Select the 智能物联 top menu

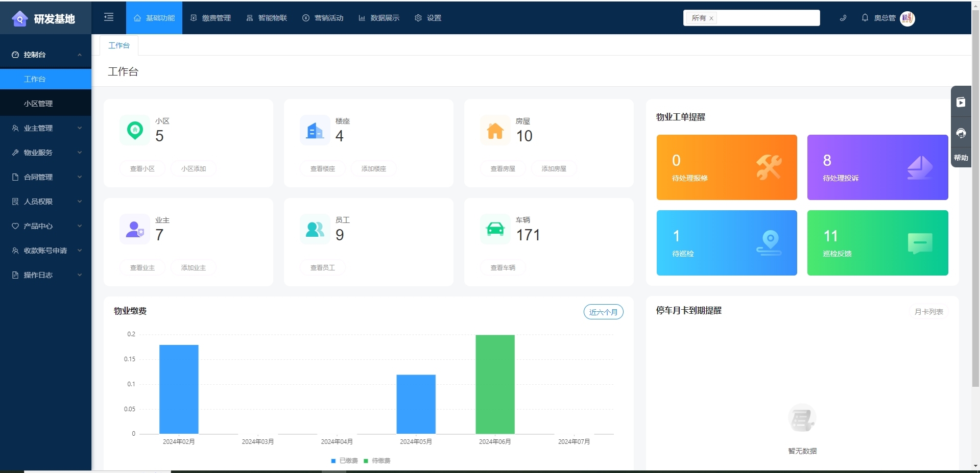[x=267, y=18]
